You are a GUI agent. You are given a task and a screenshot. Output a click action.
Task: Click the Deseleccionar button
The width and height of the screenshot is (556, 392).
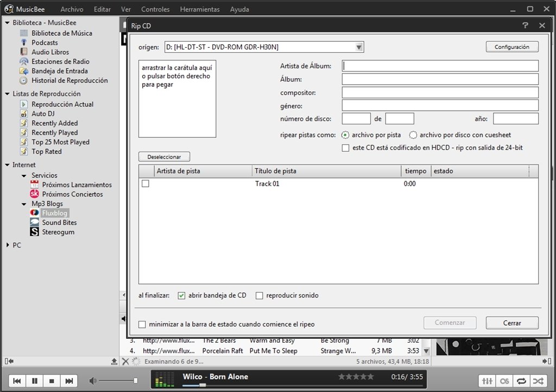coord(164,157)
